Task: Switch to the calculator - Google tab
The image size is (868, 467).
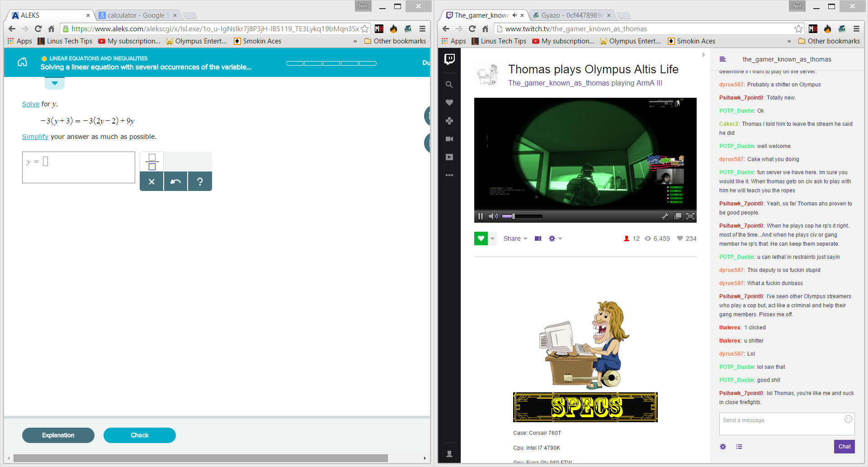Action: 137,15
